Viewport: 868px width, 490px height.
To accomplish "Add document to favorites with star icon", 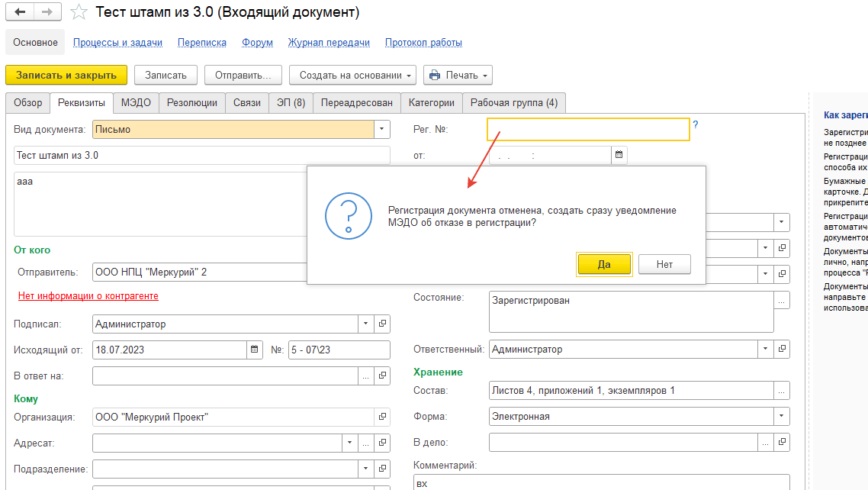I will pyautogui.click(x=79, y=11).
